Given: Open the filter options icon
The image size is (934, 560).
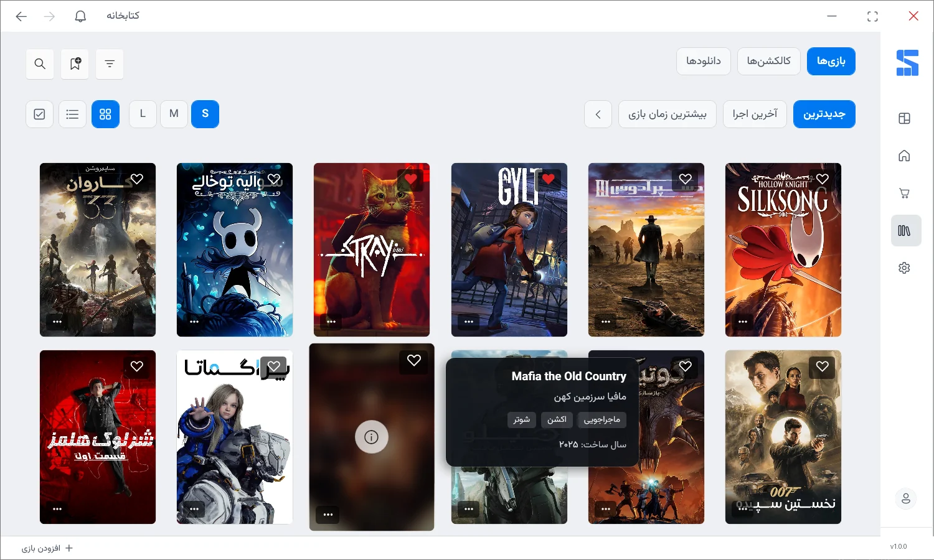Looking at the screenshot, I should tap(110, 64).
